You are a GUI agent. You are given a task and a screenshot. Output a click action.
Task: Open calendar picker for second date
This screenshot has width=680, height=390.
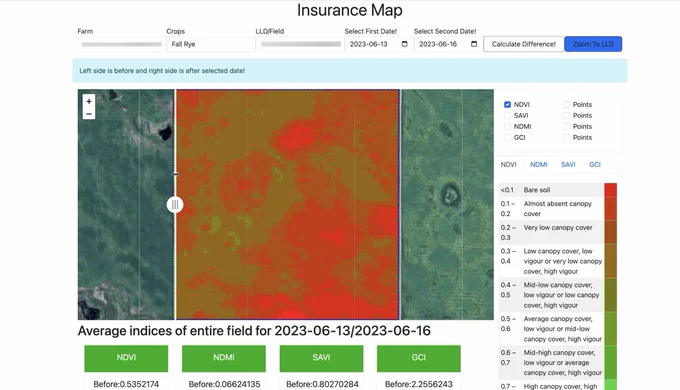pyautogui.click(x=474, y=44)
